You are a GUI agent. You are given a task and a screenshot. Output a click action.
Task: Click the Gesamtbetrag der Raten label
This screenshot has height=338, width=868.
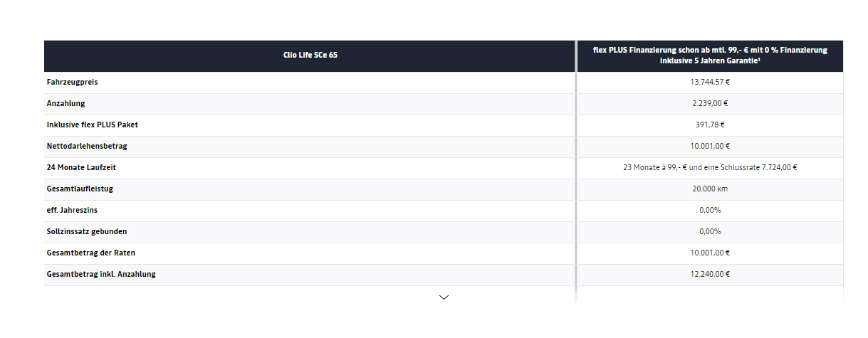[90, 253]
